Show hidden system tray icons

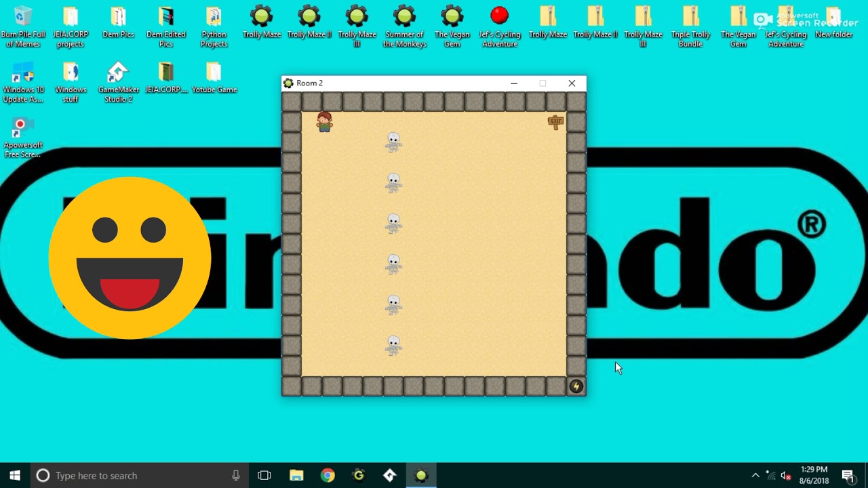[755, 475]
